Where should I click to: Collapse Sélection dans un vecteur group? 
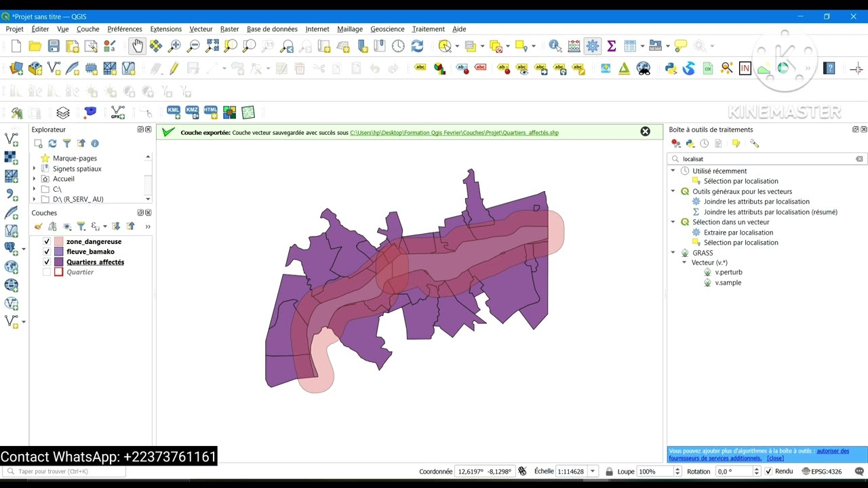[673, 222]
